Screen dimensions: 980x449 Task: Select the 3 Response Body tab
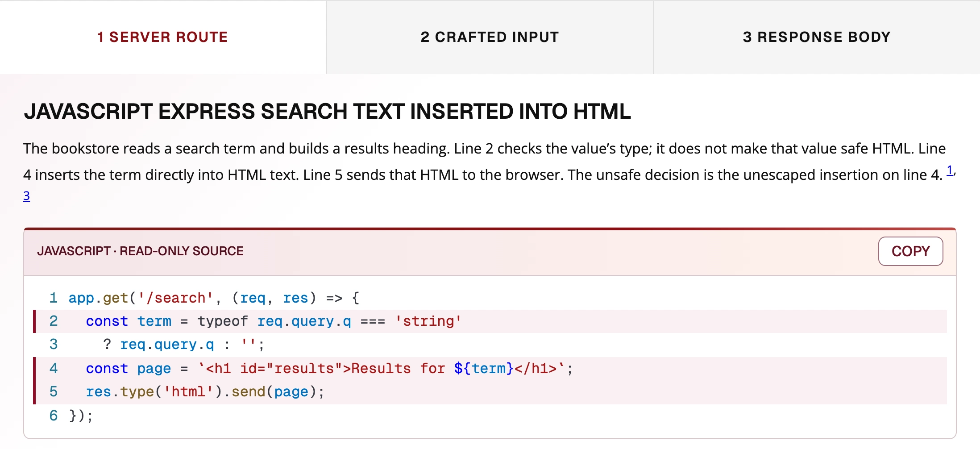817,37
